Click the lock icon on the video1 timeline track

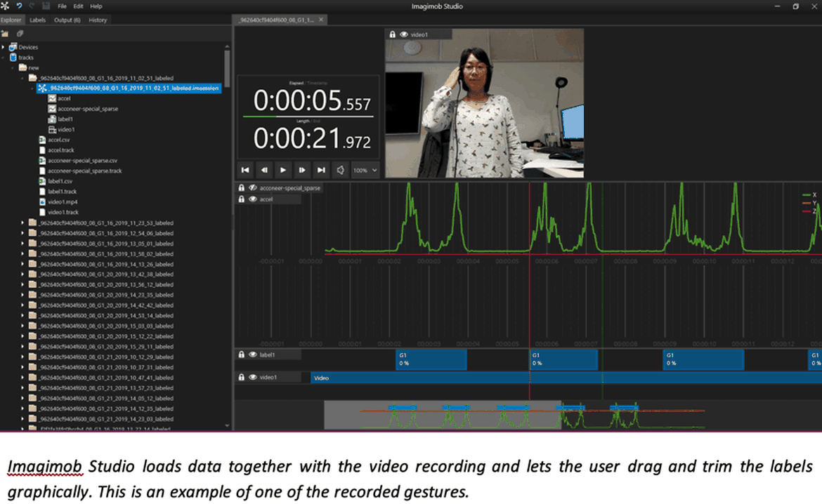(241, 377)
